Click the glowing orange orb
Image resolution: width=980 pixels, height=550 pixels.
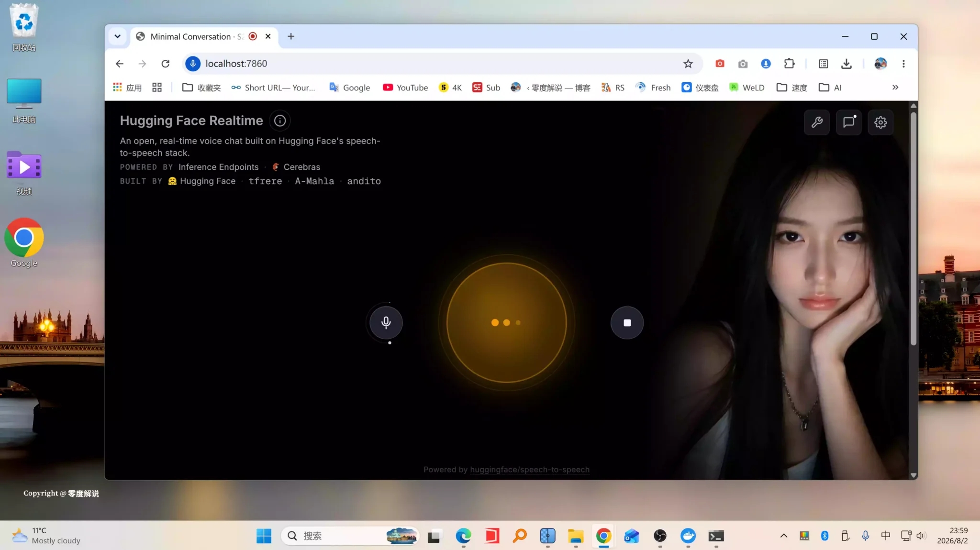(506, 323)
